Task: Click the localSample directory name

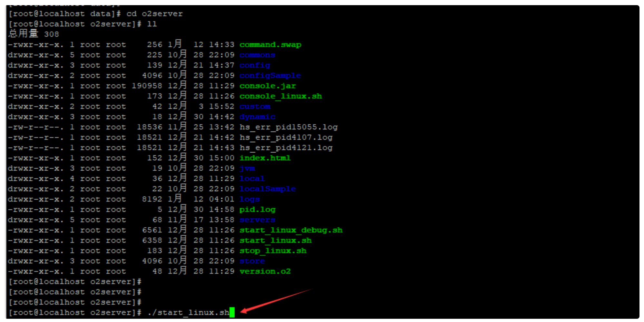Action: click(x=267, y=189)
